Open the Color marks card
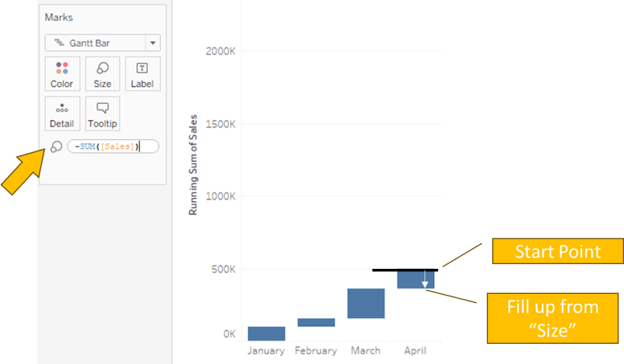Screen dimensions: 624x364 point(62,74)
